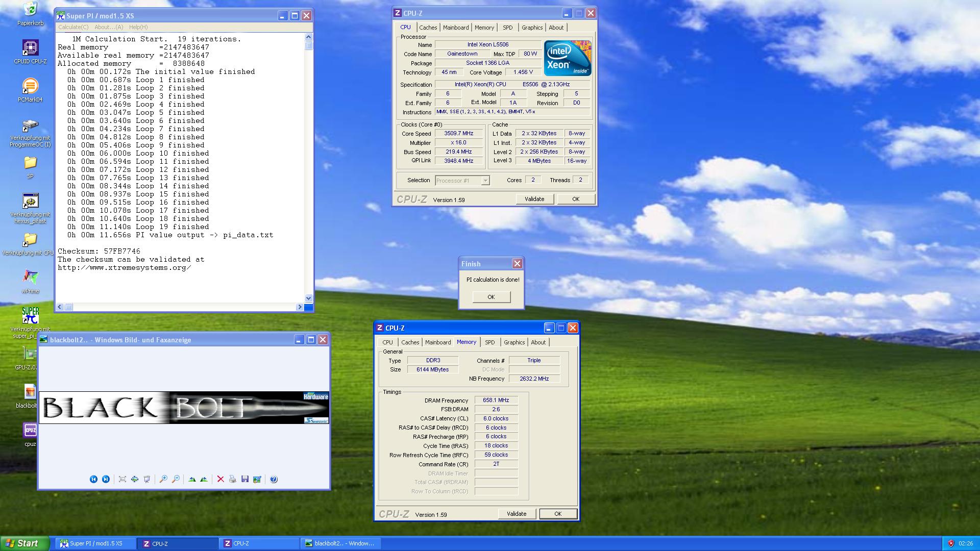Open help in picture viewer toolbar
Viewport: 980px width, 551px height.
coord(274,479)
